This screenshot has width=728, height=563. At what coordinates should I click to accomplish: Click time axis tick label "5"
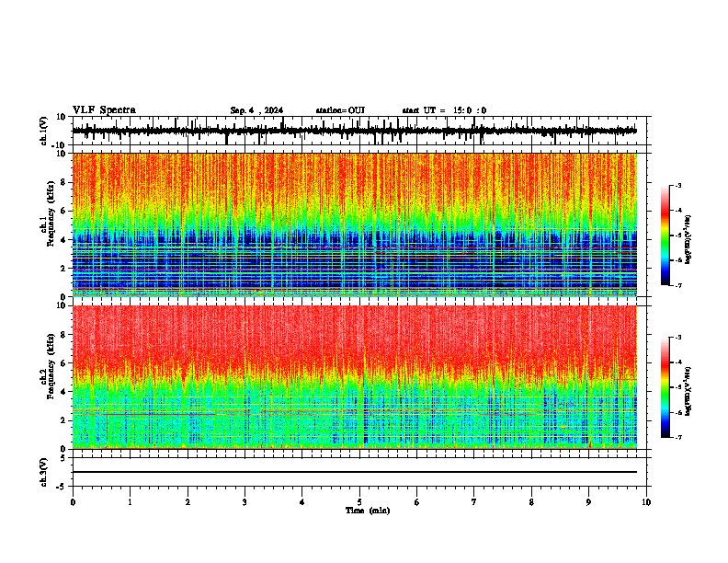(359, 502)
